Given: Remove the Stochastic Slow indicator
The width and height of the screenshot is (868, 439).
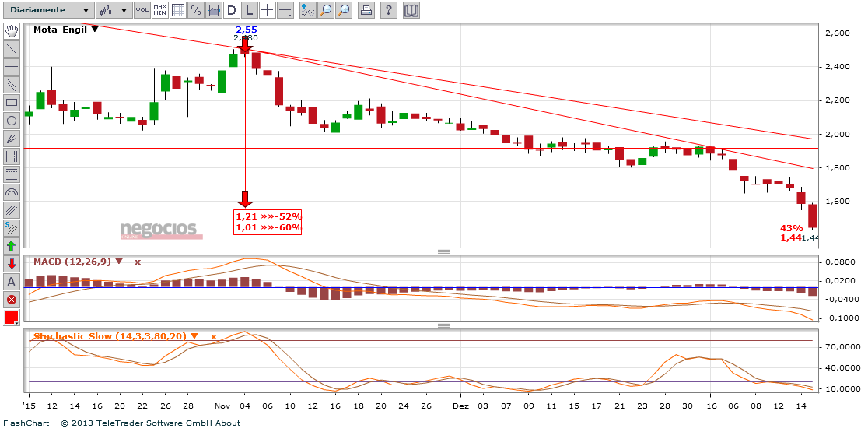Looking at the screenshot, I should coord(213,336).
